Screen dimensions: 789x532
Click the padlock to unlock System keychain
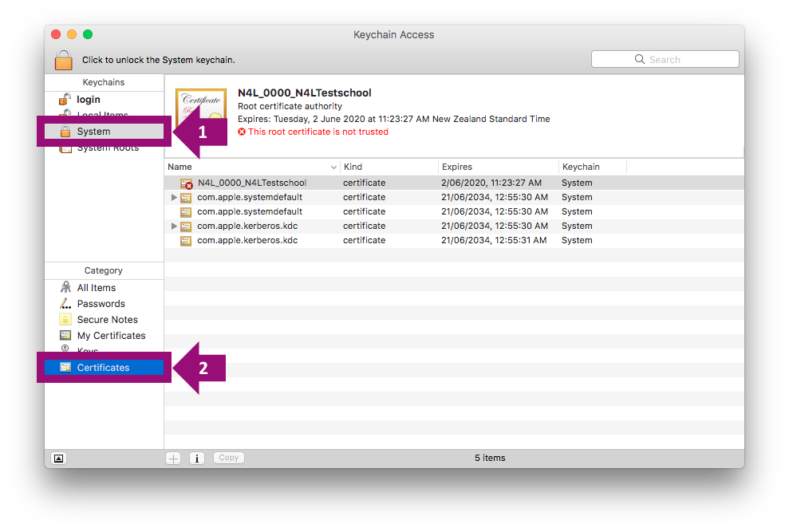[x=63, y=60]
